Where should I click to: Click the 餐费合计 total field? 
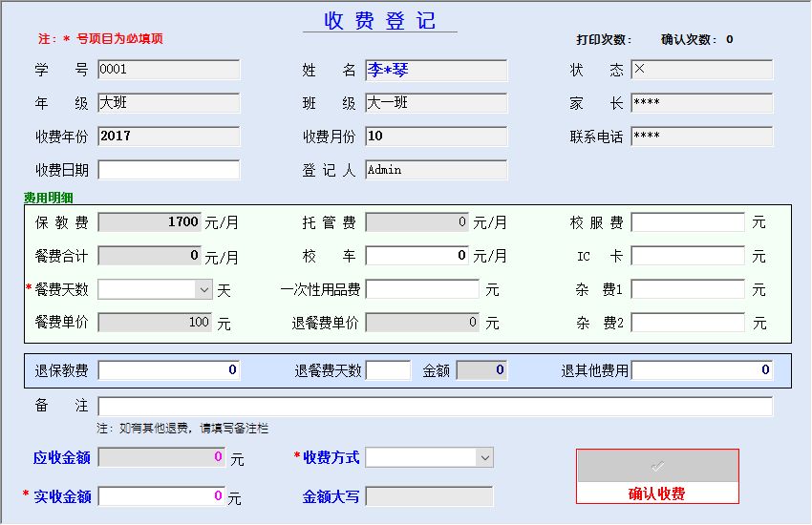coord(149,256)
